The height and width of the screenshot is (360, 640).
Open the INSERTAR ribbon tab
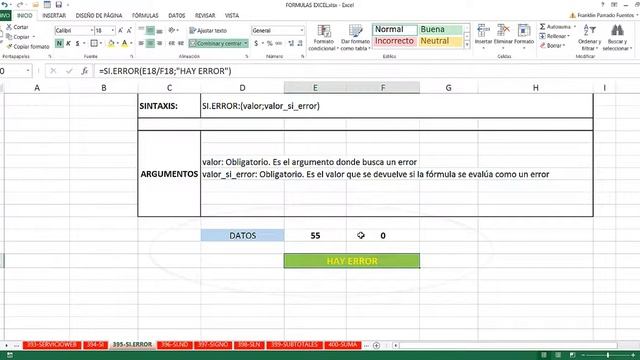pyautogui.click(x=54, y=16)
